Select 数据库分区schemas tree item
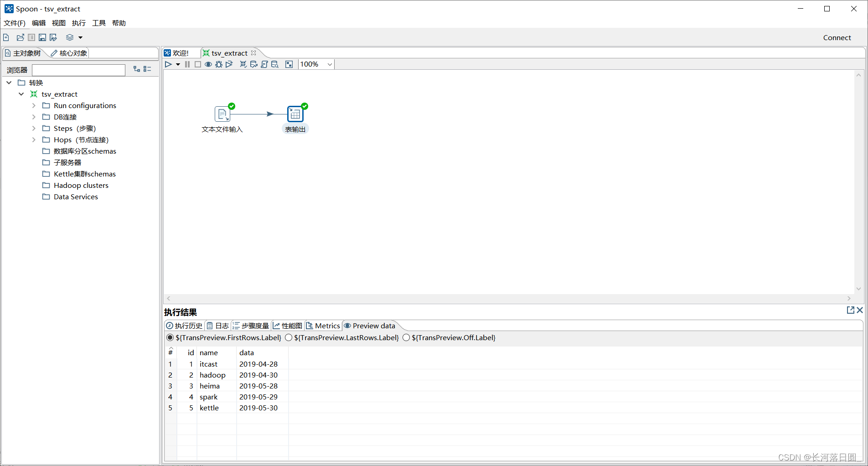868x466 pixels. [x=85, y=151]
